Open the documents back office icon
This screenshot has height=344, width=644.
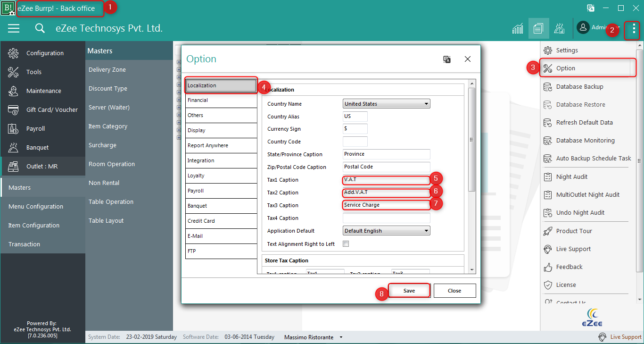point(538,28)
